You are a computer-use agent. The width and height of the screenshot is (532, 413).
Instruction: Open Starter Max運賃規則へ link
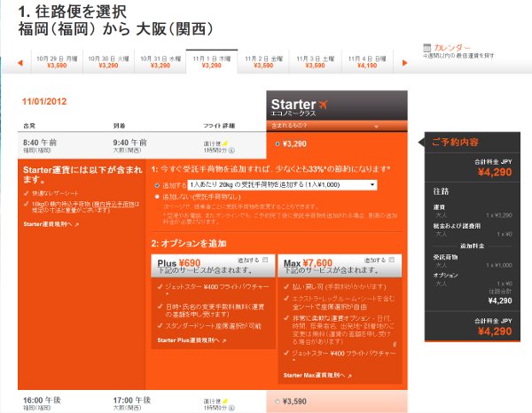coord(317,376)
